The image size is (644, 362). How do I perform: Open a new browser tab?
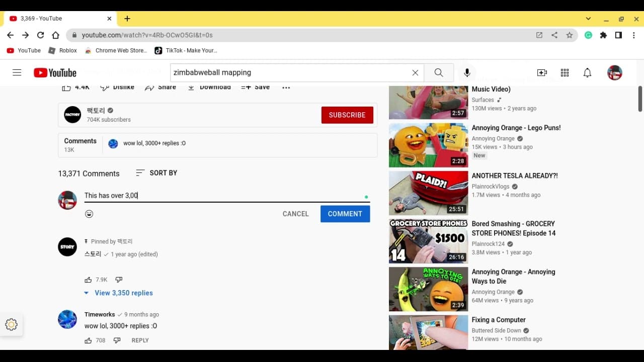[127, 19]
